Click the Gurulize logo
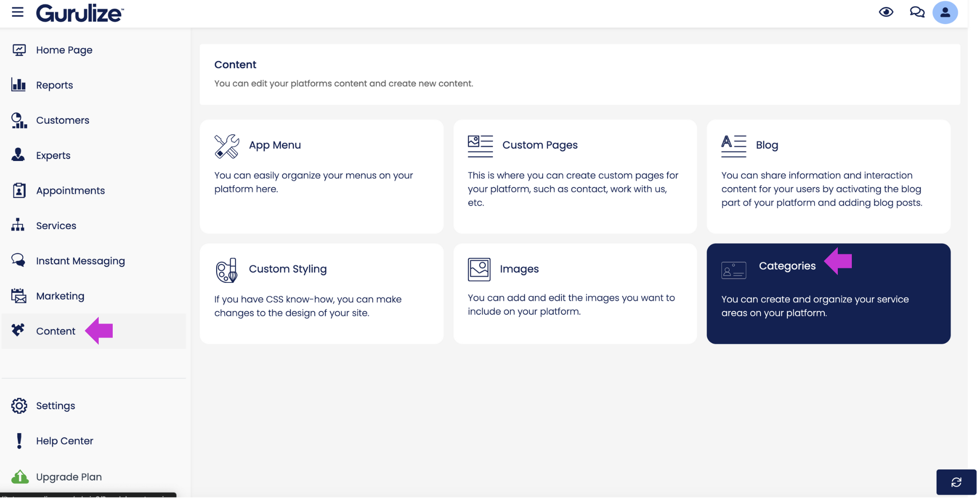 pos(80,13)
